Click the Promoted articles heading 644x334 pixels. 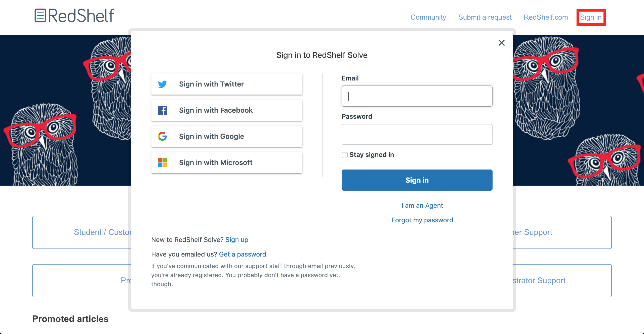click(x=70, y=319)
